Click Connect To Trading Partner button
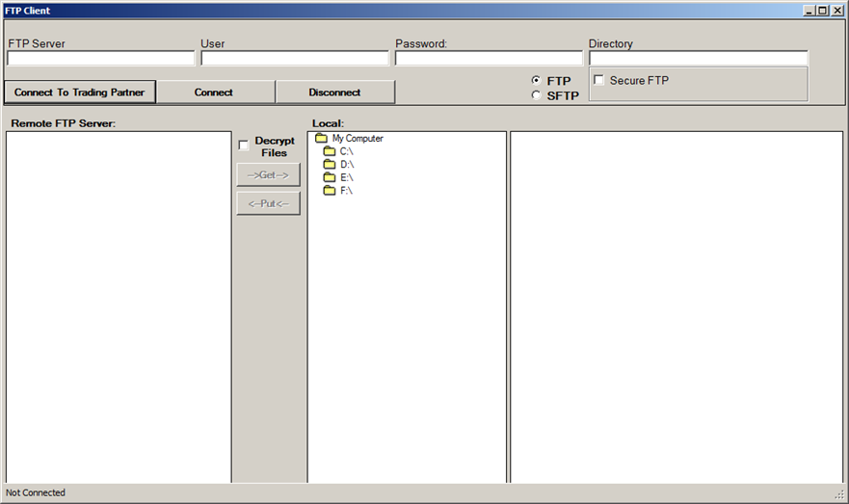Screen dimensions: 849x504 click(80, 92)
